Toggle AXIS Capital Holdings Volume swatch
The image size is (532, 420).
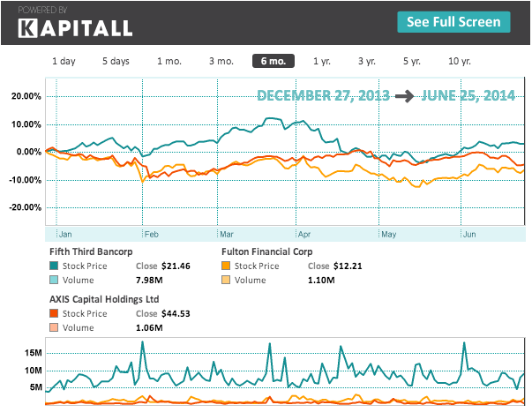pyautogui.click(x=54, y=327)
